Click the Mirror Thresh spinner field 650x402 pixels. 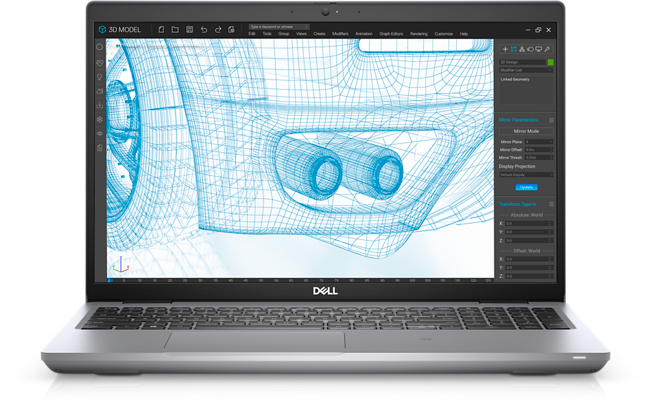pos(539,157)
